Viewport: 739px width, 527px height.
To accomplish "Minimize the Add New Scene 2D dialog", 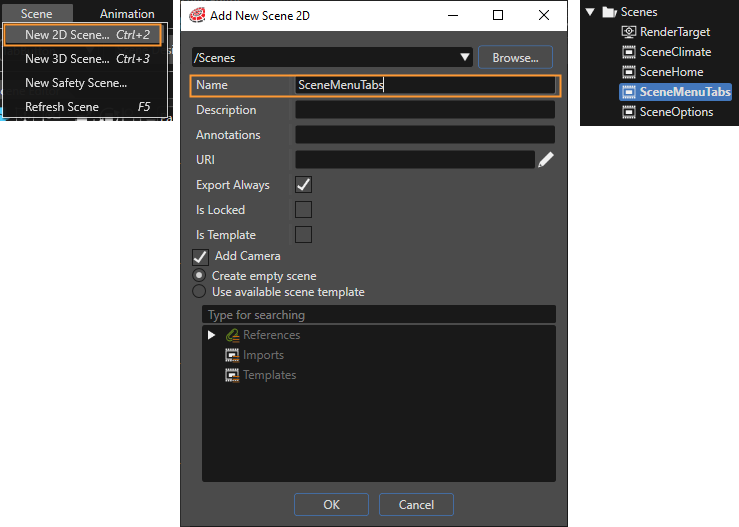I will coord(453,15).
